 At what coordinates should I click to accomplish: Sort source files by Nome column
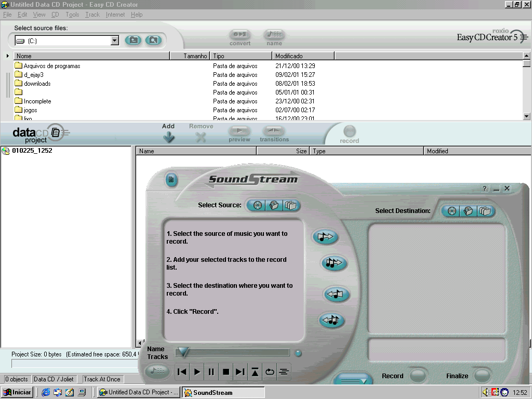(x=91, y=56)
